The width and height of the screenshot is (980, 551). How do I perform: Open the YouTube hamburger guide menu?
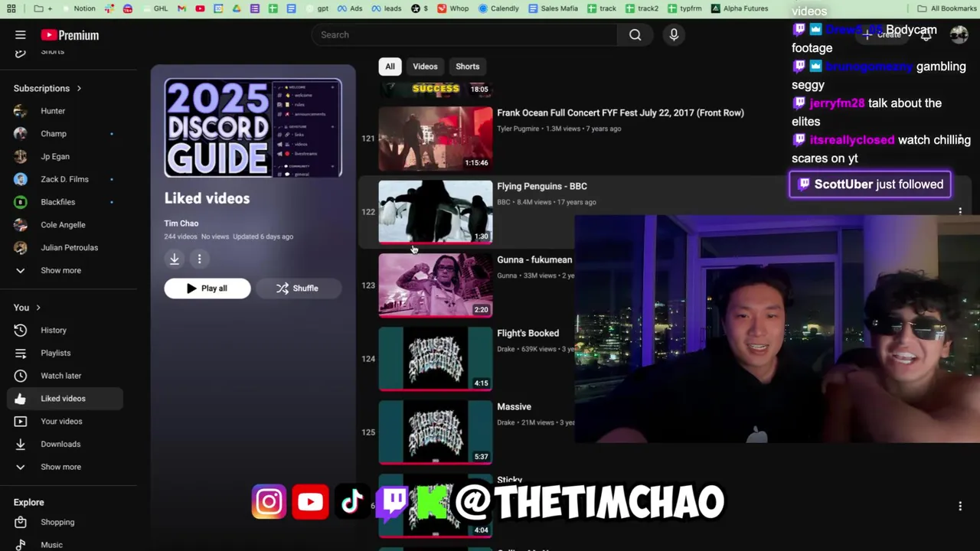[x=21, y=35]
